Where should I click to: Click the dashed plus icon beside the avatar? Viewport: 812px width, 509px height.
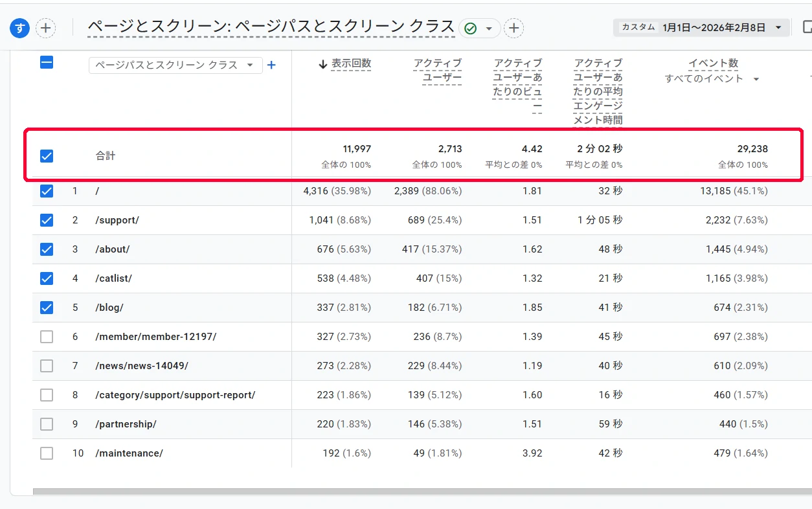coord(45,28)
